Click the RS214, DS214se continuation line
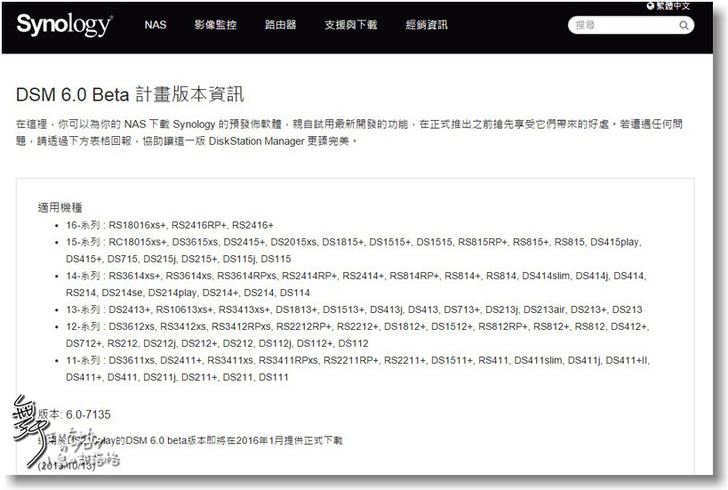 pyautogui.click(x=188, y=293)
